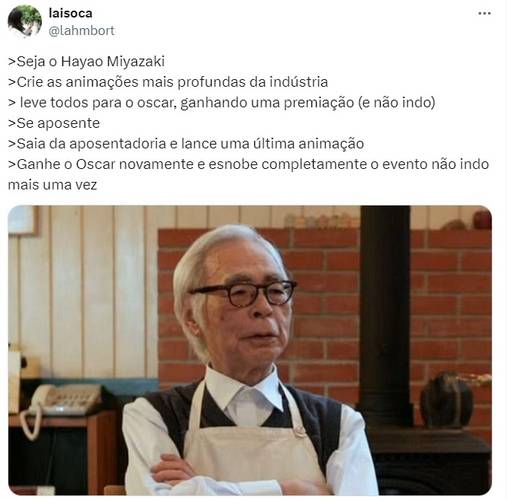Click the "Saia da aposentadoria" text line

point(186,144)
